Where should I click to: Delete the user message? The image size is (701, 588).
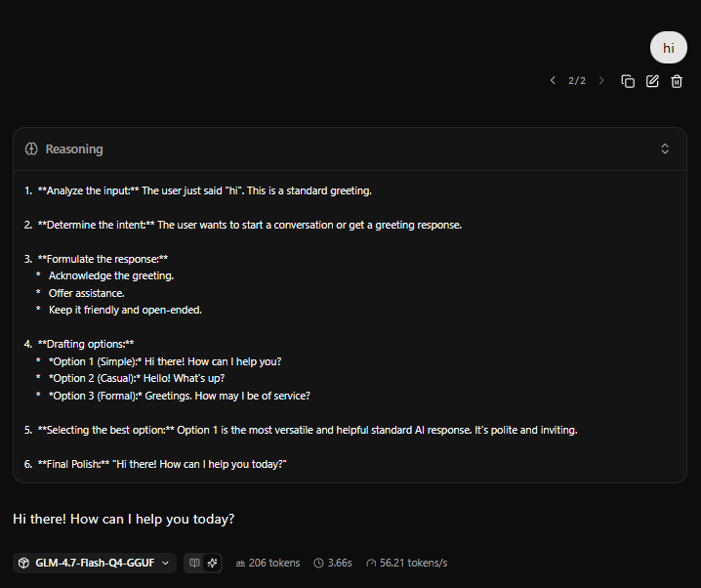[677, 81]
